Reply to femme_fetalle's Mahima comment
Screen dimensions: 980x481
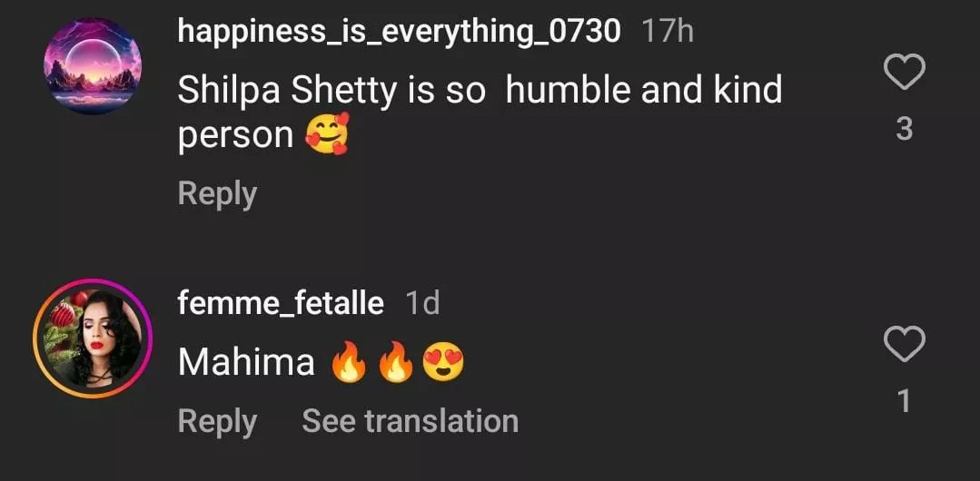[x=217, y=421]
